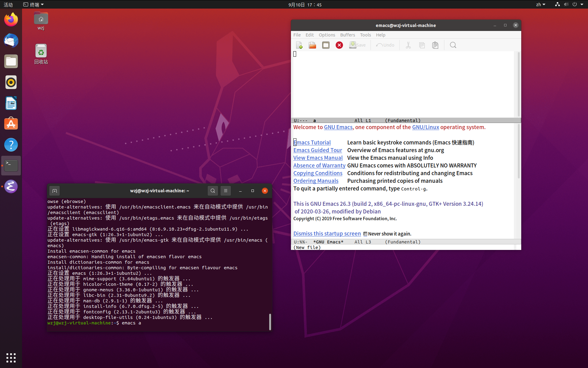Click the Paste clipboard icon
Viewport: 588px width, 368px height.
[435, 45]
